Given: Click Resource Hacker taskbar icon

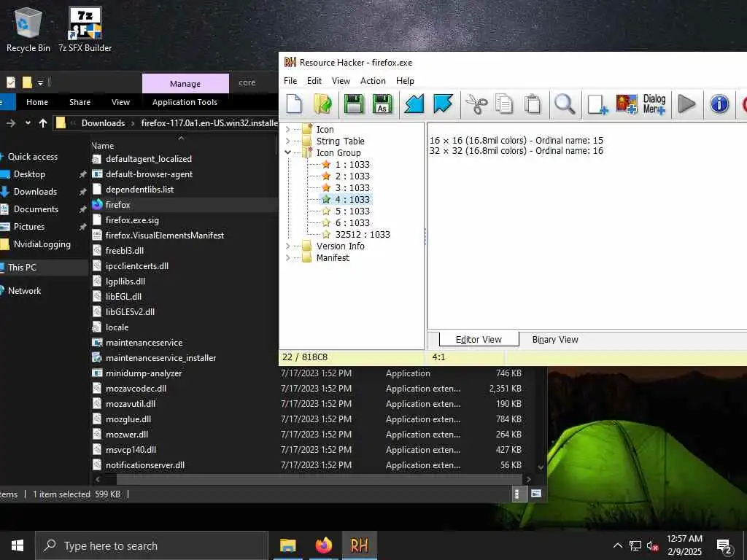Looking at the screenshot, I should pos(359,545).
